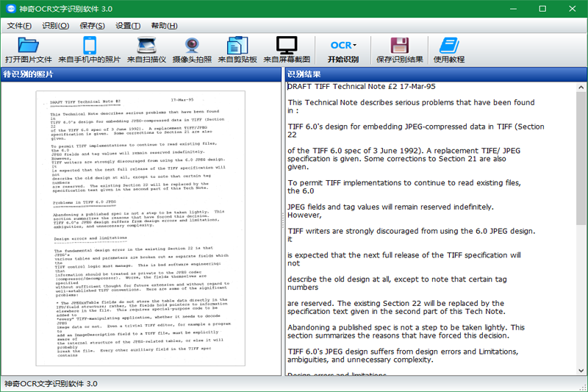Close the OCR software window
Screen dimensions: 588x392
(x=573, y=9)
